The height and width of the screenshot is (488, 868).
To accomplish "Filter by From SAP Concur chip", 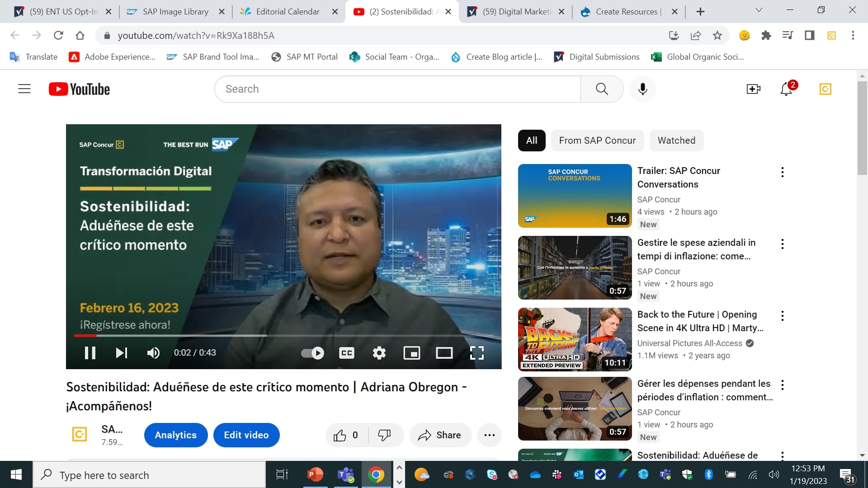I will coord(597,141).
